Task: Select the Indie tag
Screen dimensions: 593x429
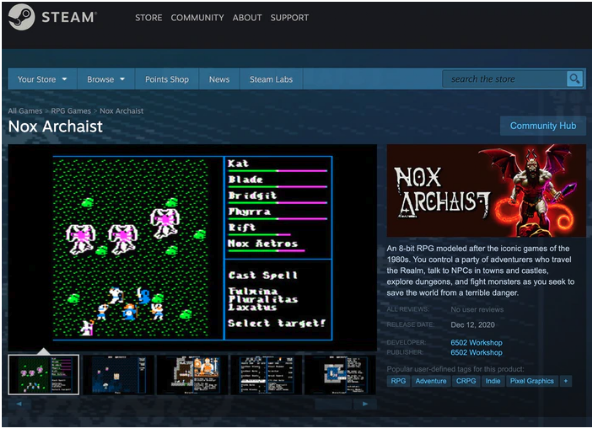Action: [492, 381]
